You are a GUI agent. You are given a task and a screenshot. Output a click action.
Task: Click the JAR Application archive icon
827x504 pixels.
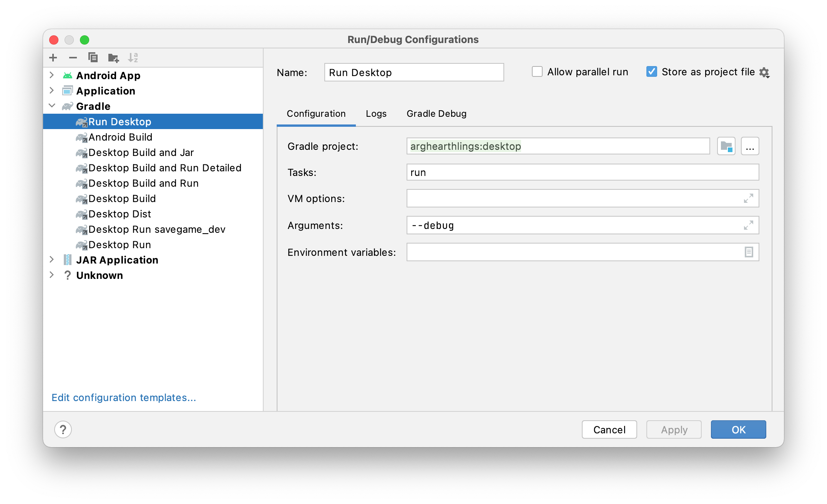tap(68, 260)
